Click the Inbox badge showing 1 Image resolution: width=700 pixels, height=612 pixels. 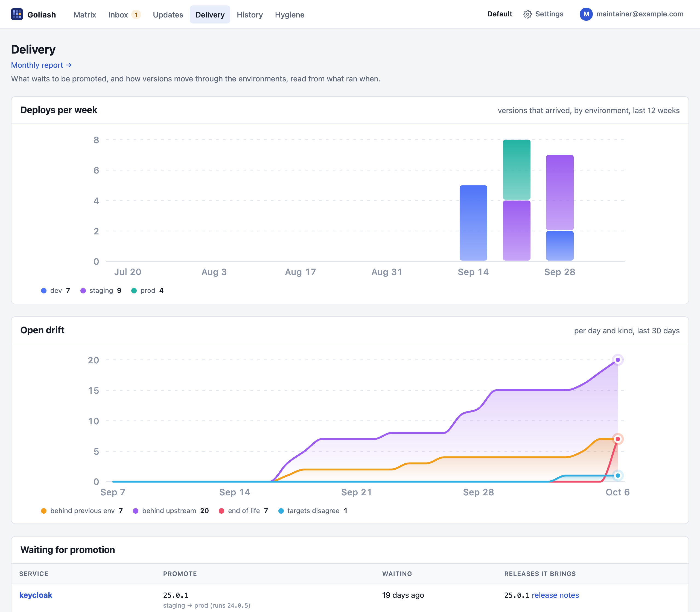point(136,15)
